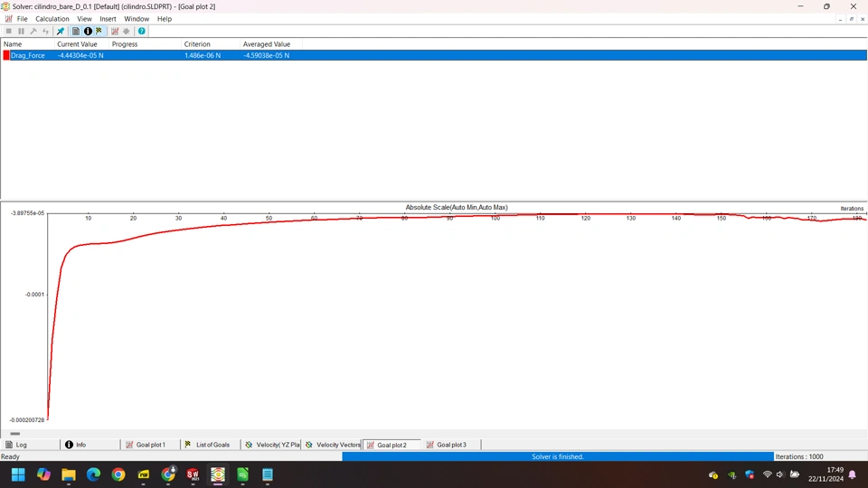Click the refresh arrows toolbar icon
This screenshot has height=488, width=868.
[45, 31]
